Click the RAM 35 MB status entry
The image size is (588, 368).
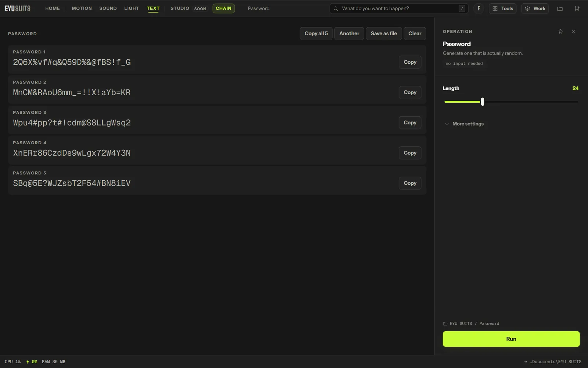coord(54,362)
